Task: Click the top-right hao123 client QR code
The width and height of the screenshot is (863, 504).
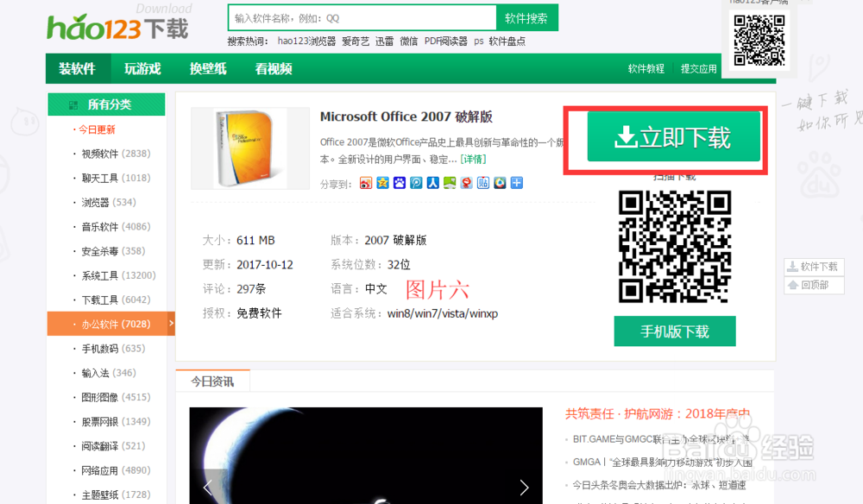Action: tap(759, 41)
